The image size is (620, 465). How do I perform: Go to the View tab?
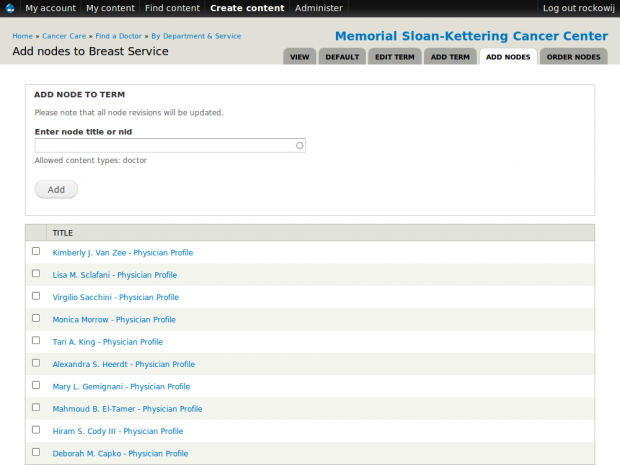click(x=300, y=57)
